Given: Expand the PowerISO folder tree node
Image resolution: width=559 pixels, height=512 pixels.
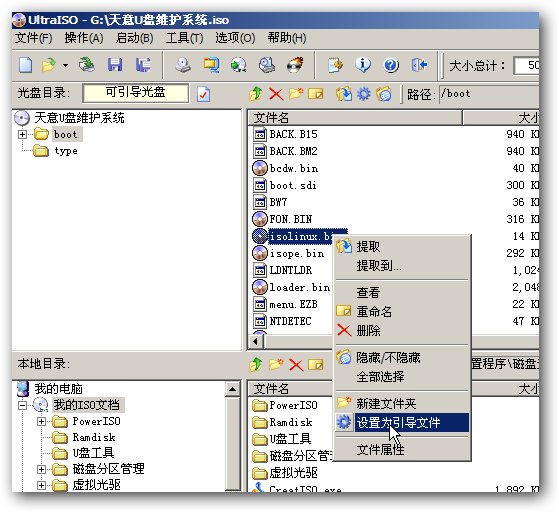Looking at the screenshot, I should (x=41, y=421).
